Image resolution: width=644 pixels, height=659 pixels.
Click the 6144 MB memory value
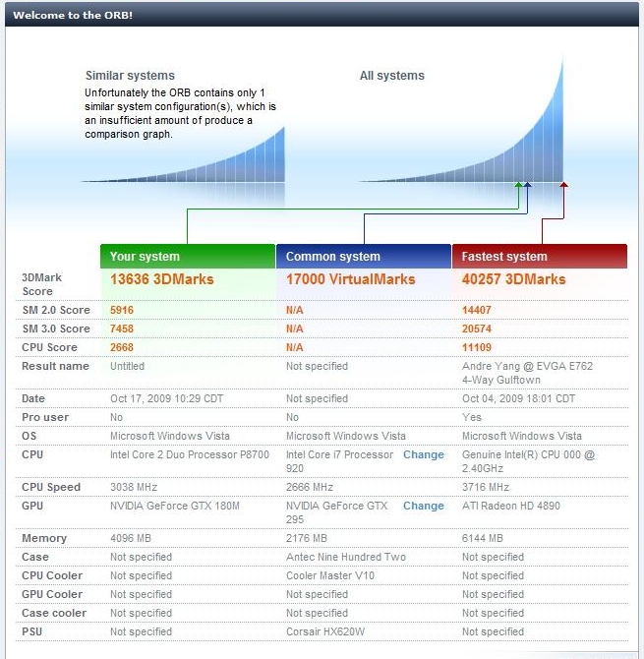click(483, 538)
